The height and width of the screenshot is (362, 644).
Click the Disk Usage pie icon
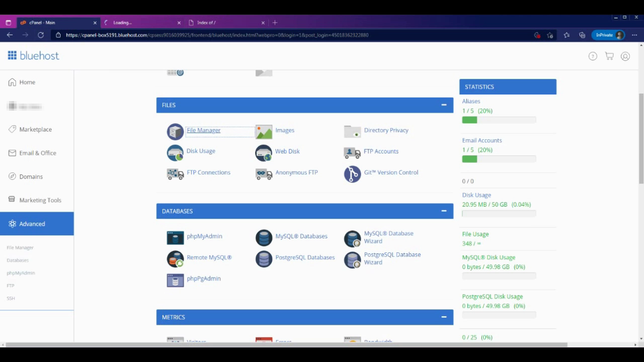[x=175, y=153]
